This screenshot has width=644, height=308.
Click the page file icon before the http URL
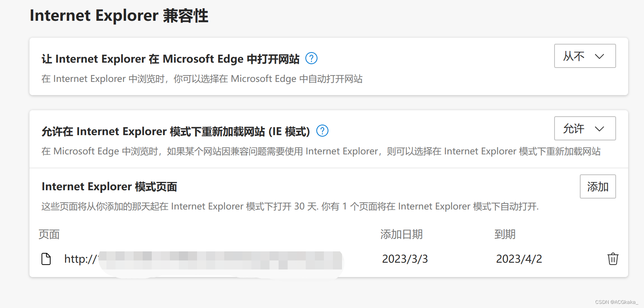click(46, 259)
